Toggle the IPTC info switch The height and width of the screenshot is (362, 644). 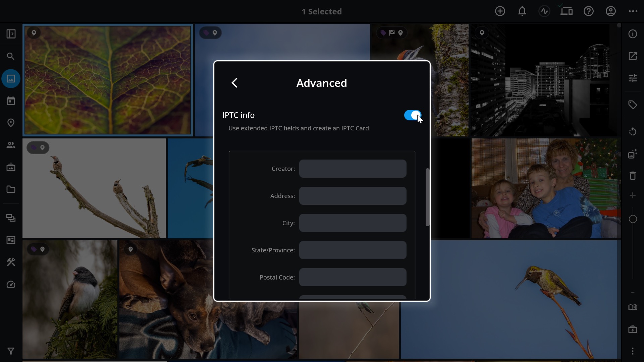413,115
